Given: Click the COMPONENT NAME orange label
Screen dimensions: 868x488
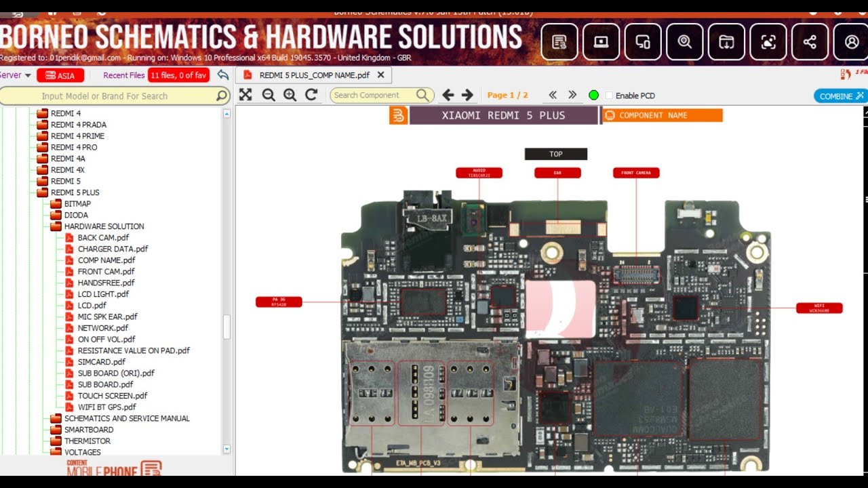Looking at the screenshot, I should pos(663,115).
